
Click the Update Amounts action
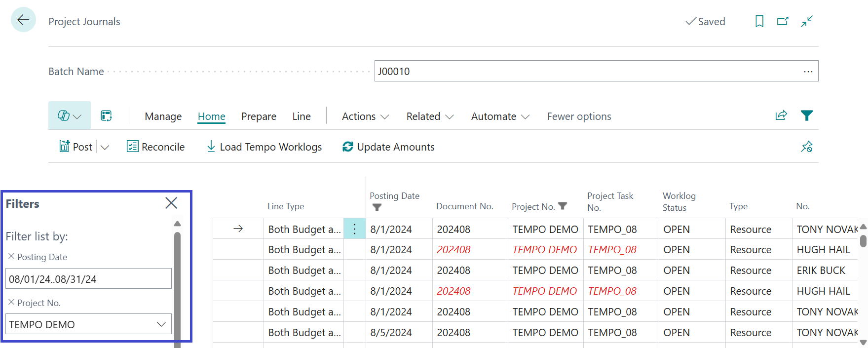[388, 147]
